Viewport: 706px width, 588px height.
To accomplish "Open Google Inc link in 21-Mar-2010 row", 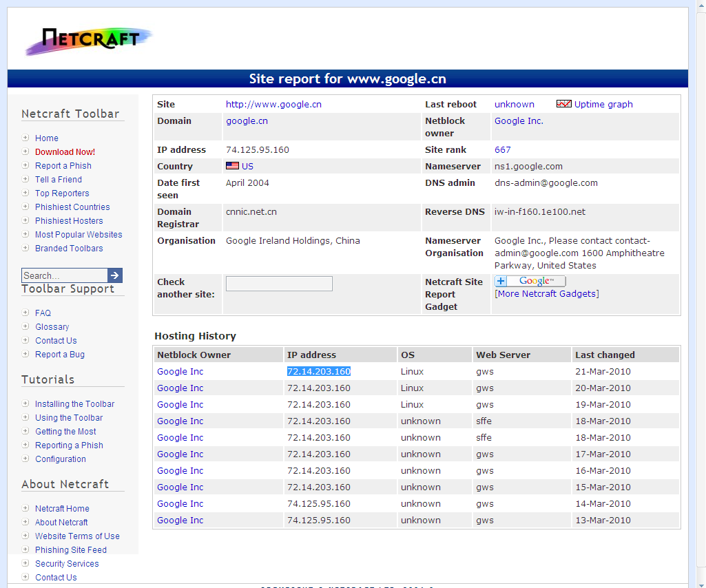I will 180,371.
